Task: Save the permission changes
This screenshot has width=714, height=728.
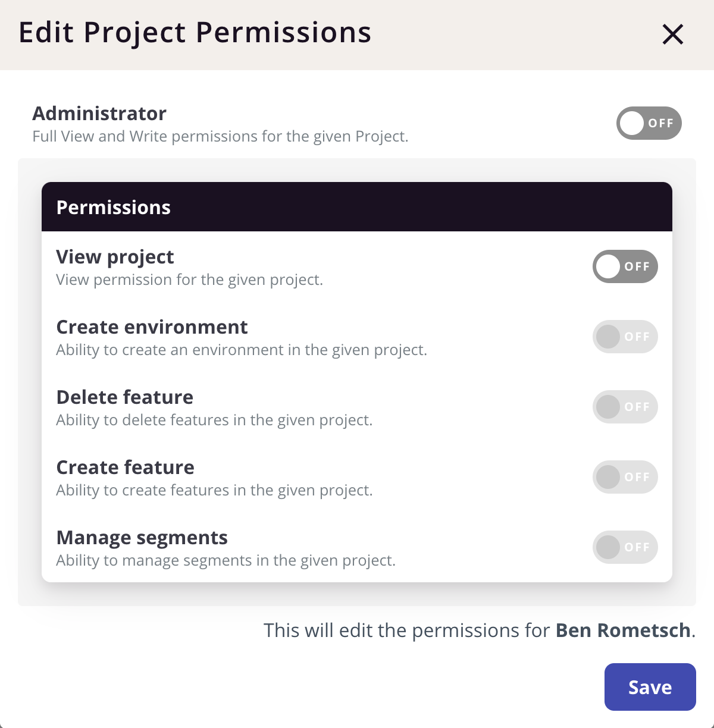Action: point(650,687)
